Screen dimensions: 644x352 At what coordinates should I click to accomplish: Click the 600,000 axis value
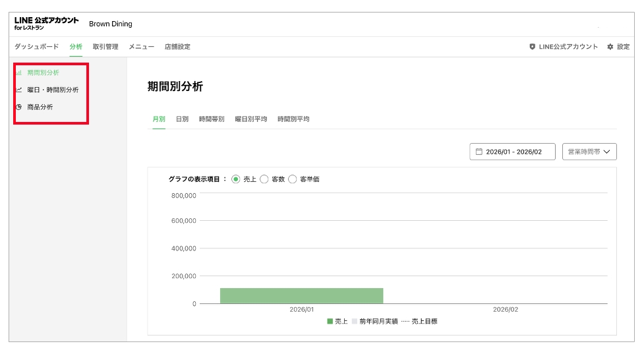point(184,221)
